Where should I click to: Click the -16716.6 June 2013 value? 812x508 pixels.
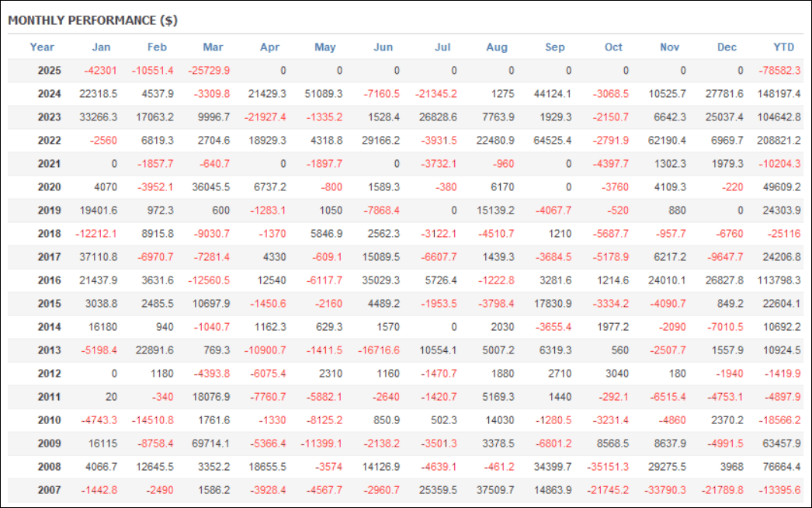(379, 350)
